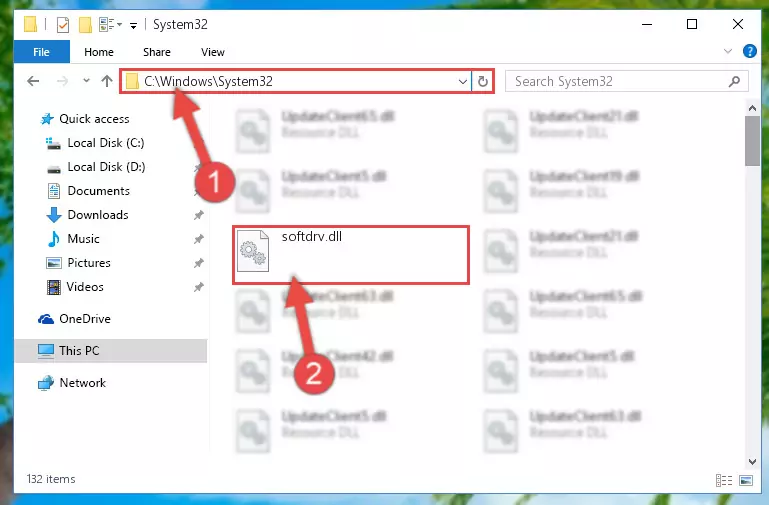This screenshot has width=769, height=505.
Task: Click the Pictures icon in sidebar
Action: tap(53, 263)
